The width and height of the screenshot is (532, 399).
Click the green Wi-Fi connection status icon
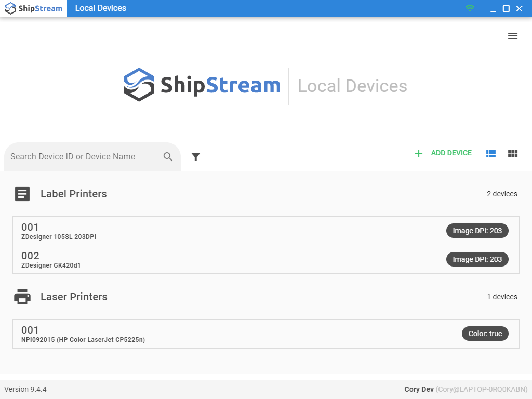tap(470, 8)
